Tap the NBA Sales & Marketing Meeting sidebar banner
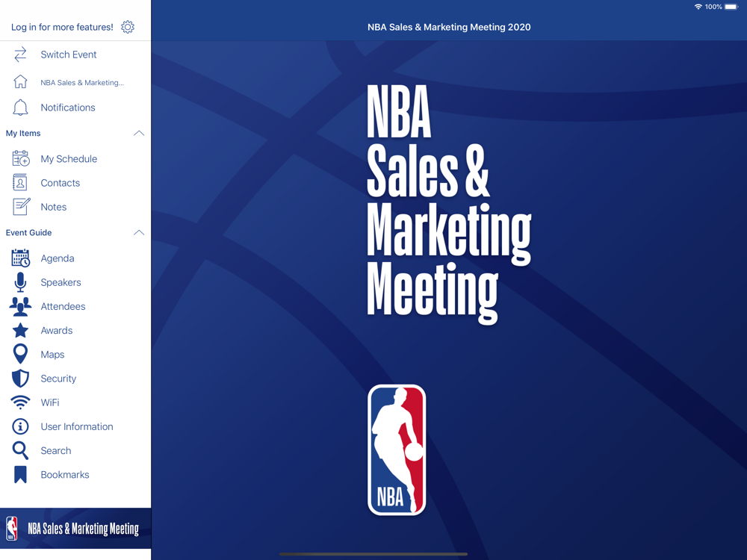This screenshot has width=747, height=560. tap(75, 529)
